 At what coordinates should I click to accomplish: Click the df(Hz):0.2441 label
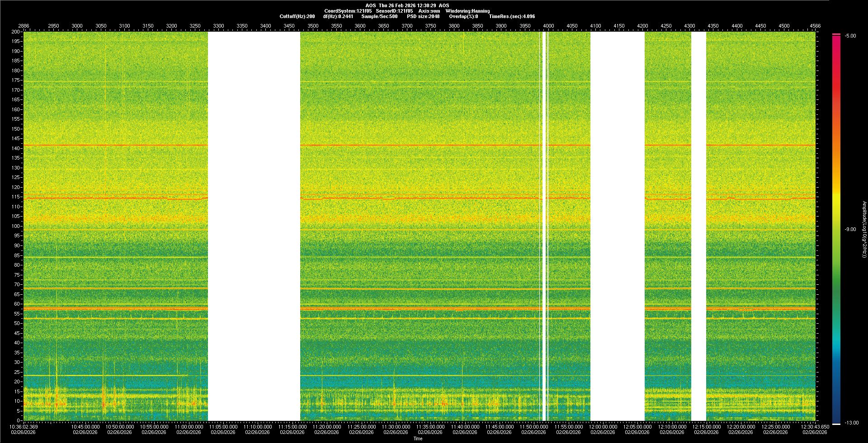[338, 16]
